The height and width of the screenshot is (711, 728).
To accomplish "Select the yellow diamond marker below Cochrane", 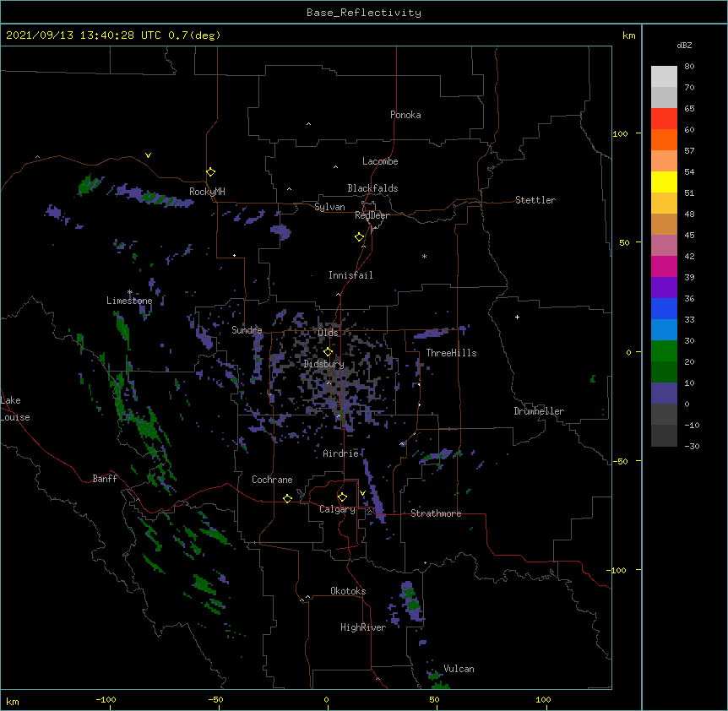I will (287, 498).
